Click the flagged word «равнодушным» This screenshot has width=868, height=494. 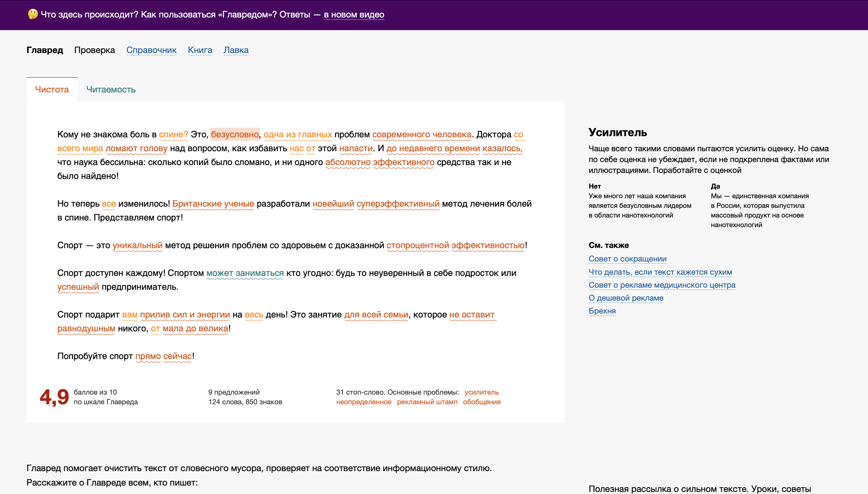(x=86, y=329)
